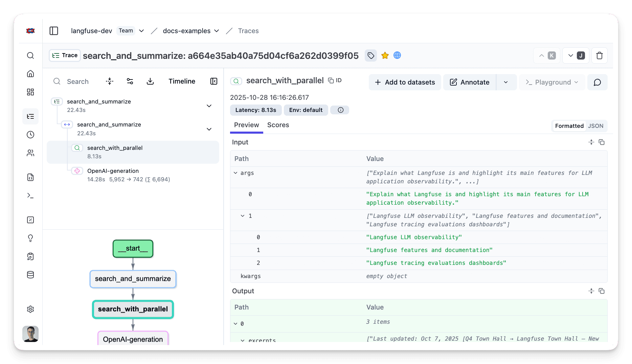Switch Input view to JSON format
Screen dimensions: 632x364
(595, 126)
